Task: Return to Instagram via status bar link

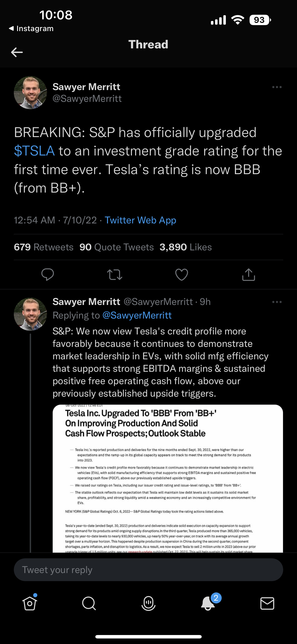Action: [31, 29]
